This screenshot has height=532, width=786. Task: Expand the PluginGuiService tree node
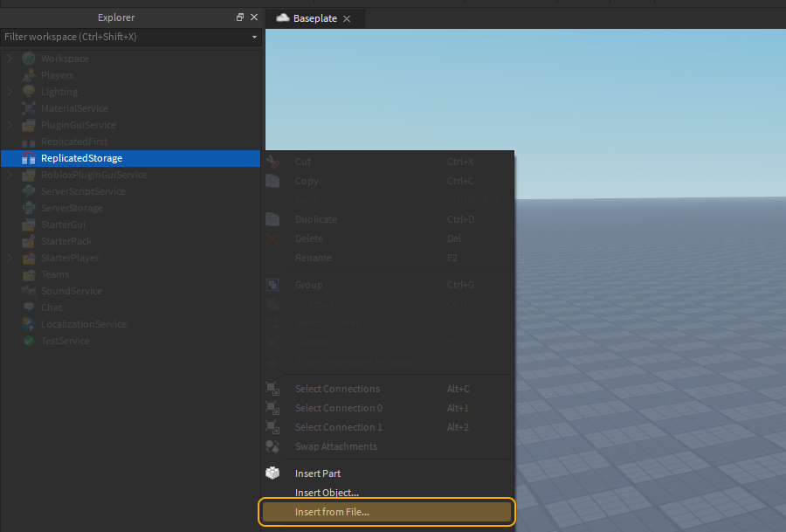point(10,125)
